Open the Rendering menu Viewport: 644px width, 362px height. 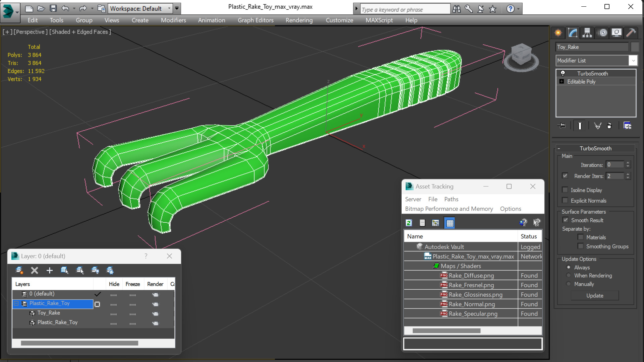tap(299, 20)
